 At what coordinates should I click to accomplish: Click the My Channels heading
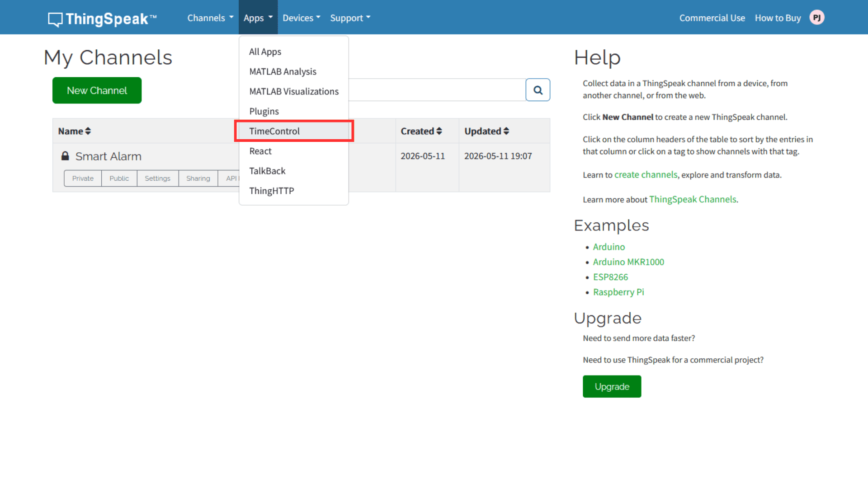[108, 58]
